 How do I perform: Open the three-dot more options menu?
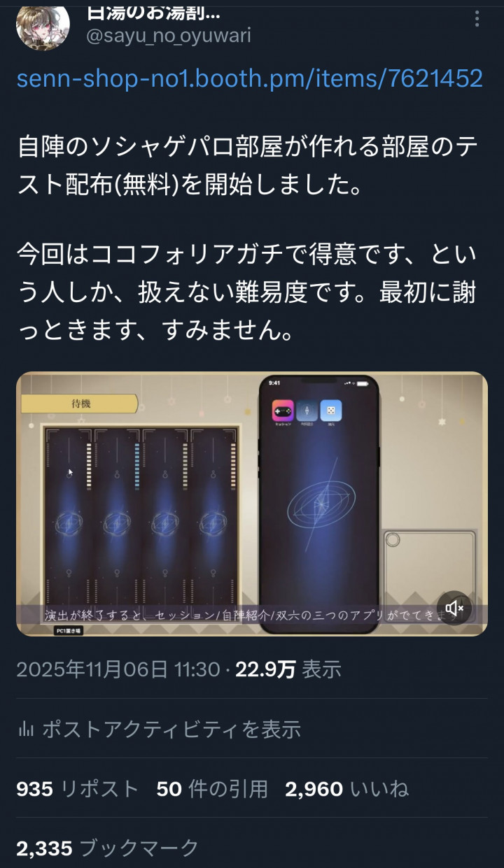click(x=478, y=19)
